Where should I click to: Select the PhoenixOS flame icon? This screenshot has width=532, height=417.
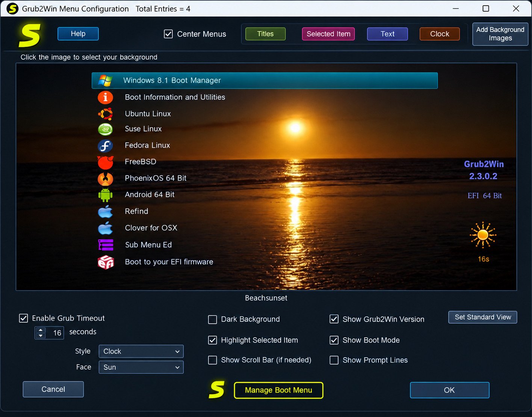click(105, 179)
